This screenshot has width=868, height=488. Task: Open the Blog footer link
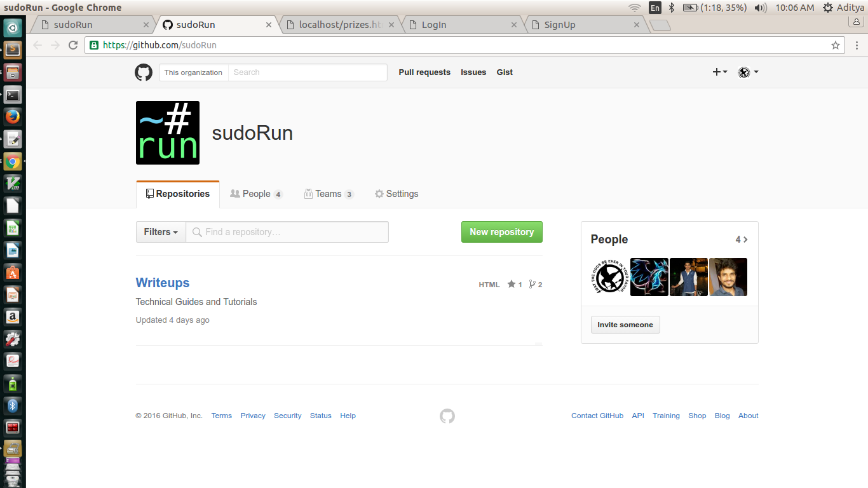point(722,416)
